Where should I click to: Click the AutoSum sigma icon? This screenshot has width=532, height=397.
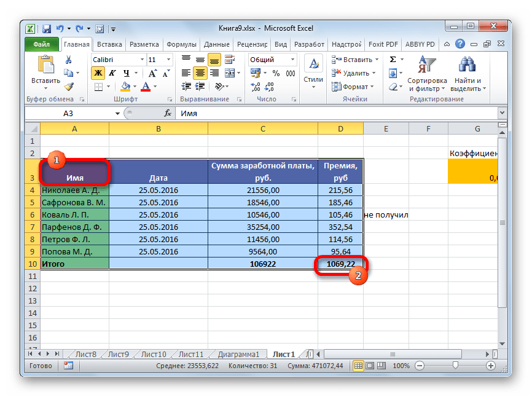point(392,60)
